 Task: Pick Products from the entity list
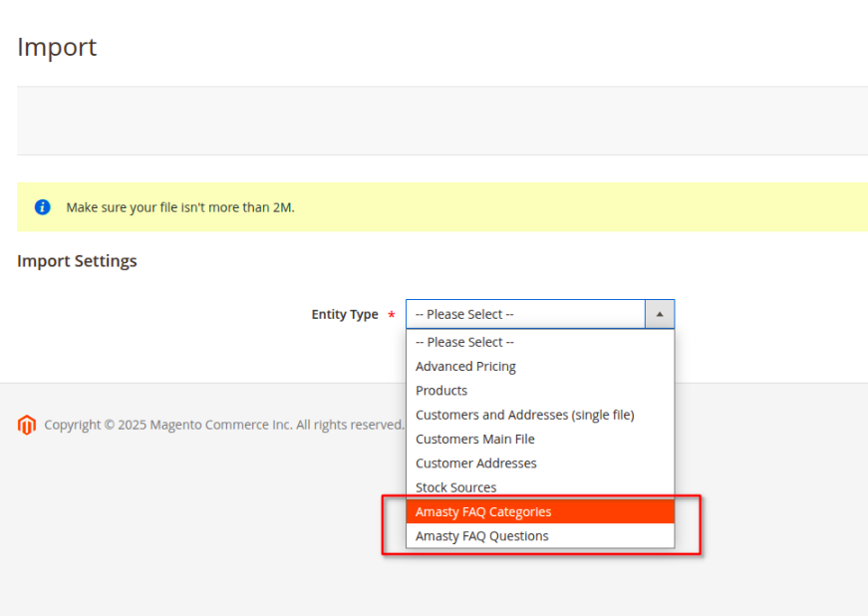click(x=540, y=391)
